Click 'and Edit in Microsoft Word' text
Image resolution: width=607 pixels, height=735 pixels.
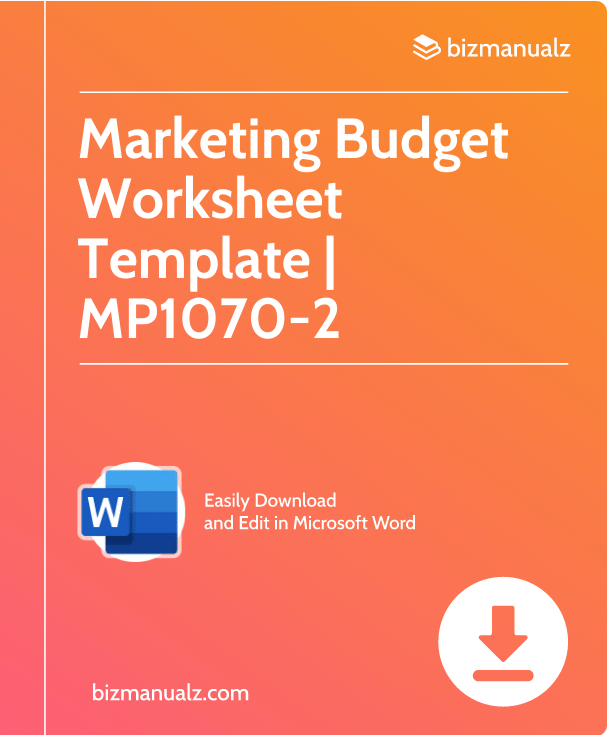[310, 523]
